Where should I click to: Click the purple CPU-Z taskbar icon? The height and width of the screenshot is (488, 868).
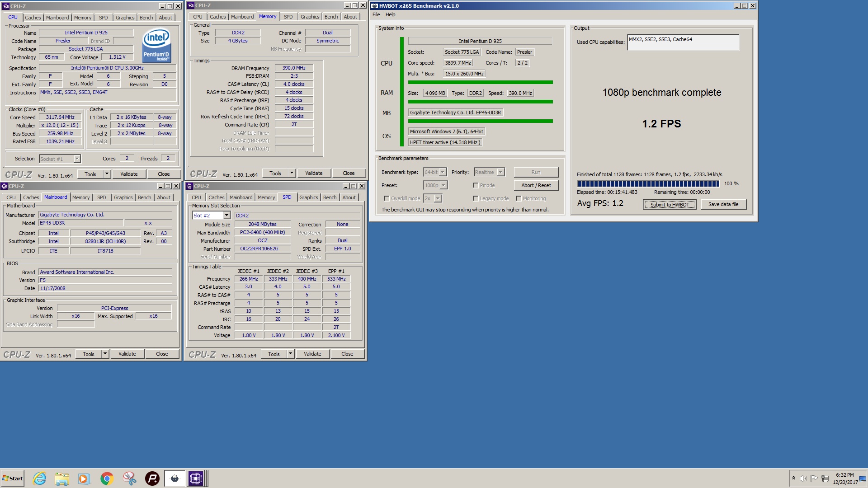(x=196, y=479)
